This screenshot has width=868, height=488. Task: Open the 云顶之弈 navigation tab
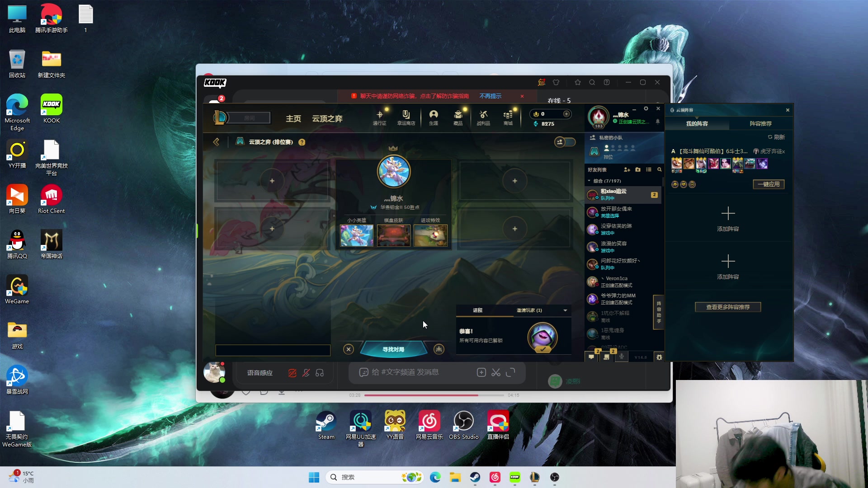(327, 118)
